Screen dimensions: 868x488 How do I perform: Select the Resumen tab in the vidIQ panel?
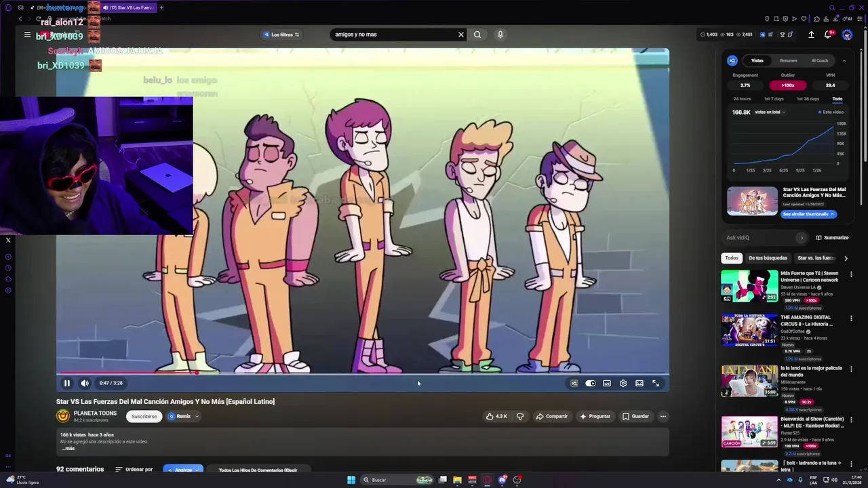(x=788, y=60)
